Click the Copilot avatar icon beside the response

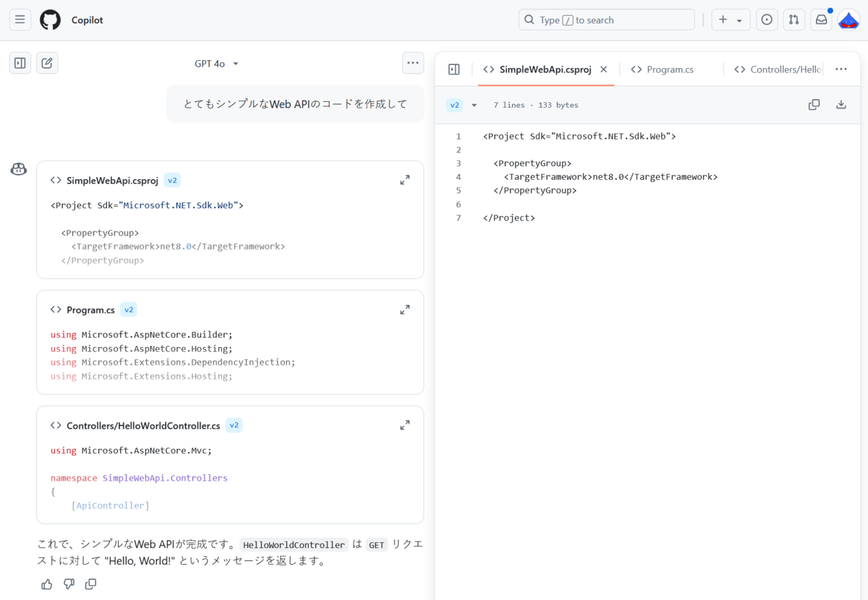pos(19,169)
